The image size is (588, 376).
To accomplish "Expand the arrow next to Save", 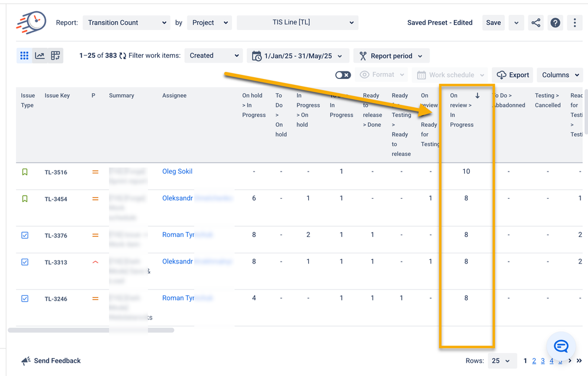I will point(516,22).
